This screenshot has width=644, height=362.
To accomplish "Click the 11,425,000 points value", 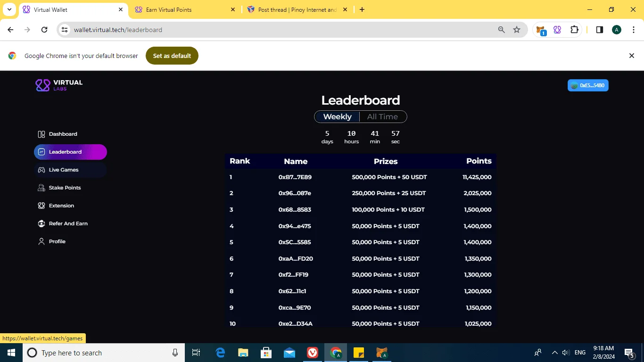I will click(477, 177).
